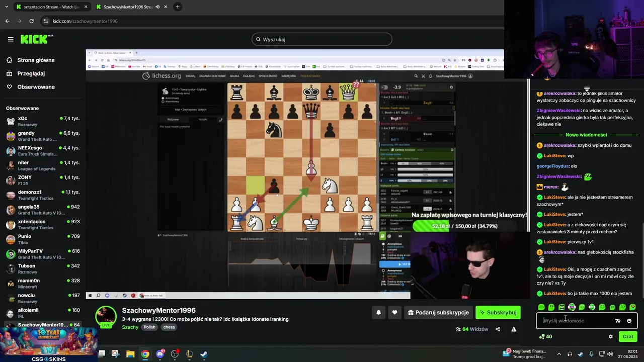
Task: Open chat settings gear icon
Action: click(x=611, y=337)
